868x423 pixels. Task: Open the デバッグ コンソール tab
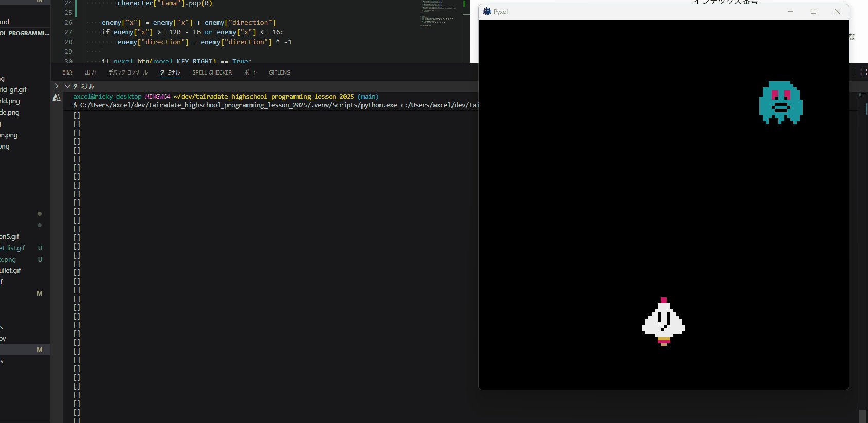pyautogui.click(x=128, y=72)
